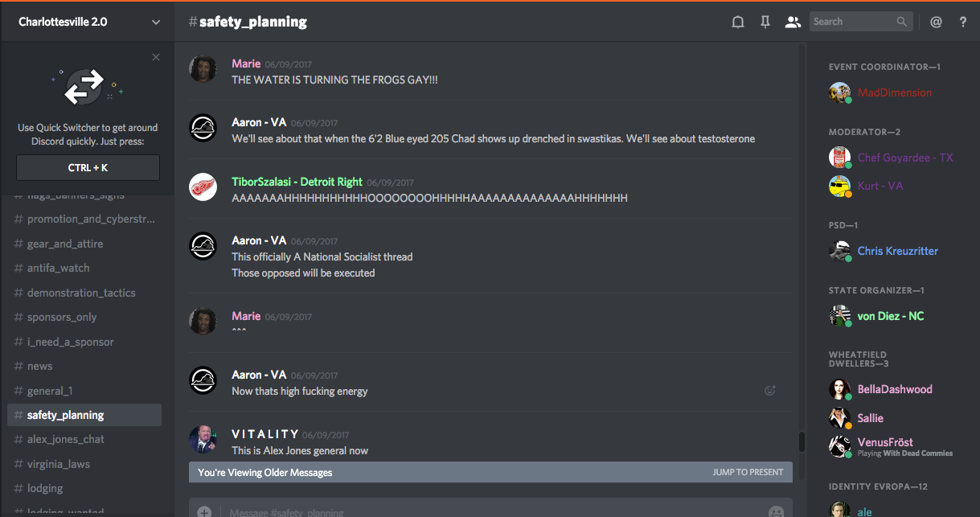Select MadDimension in the member list
The image size is (980, 517).
(894, 92)
